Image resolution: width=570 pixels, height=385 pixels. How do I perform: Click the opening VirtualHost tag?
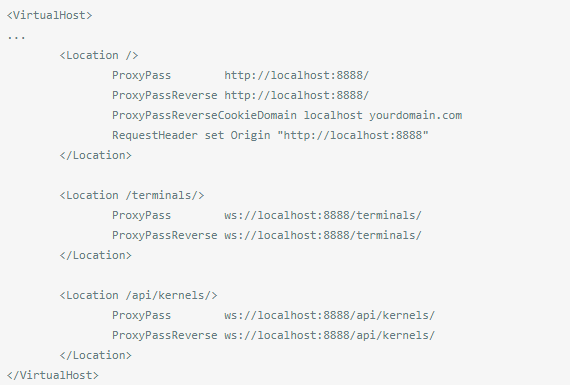[49, 15]
